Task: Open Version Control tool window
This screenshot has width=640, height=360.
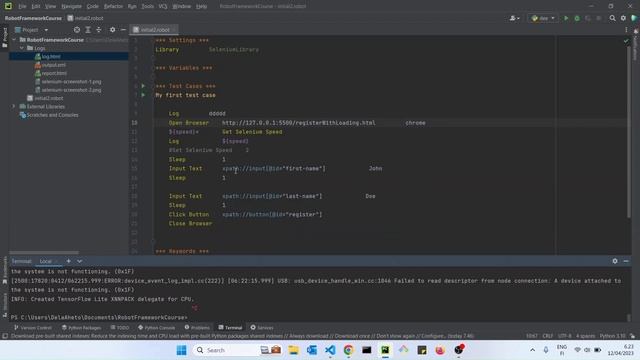Action: 33,328
